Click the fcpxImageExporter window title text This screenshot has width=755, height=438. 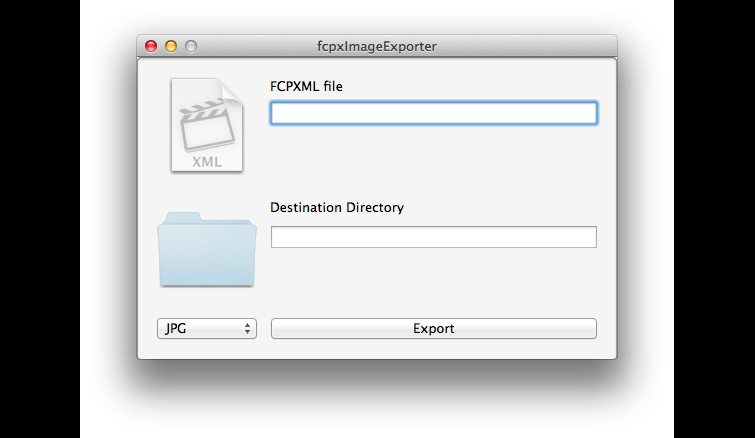[376, 46]
